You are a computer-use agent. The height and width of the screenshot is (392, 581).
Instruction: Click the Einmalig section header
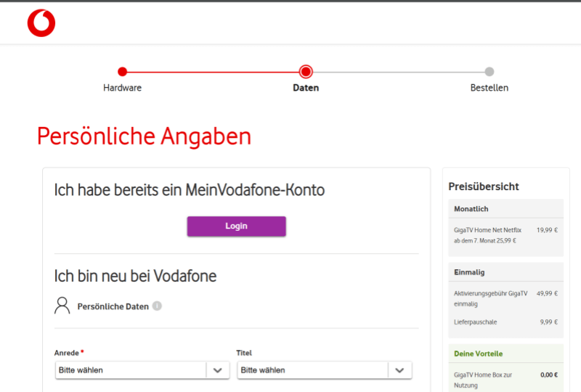coord(505,272)
